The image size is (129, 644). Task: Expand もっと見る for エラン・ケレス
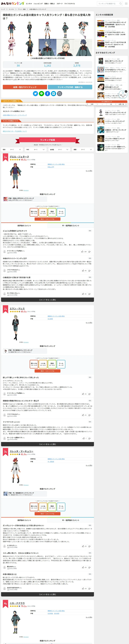[x=89, y=323]
